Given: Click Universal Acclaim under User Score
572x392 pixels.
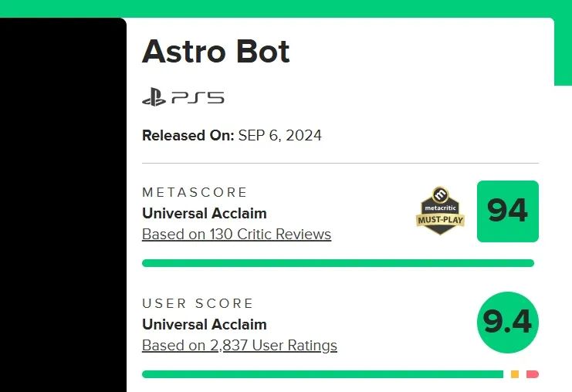Looking at the screenshot, I should click(204, 324).
